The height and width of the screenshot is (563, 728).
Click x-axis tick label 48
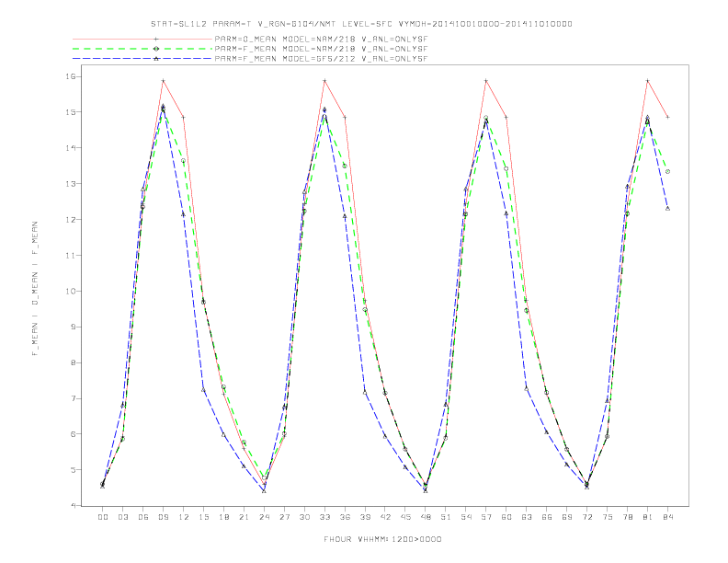pos(426,517)
